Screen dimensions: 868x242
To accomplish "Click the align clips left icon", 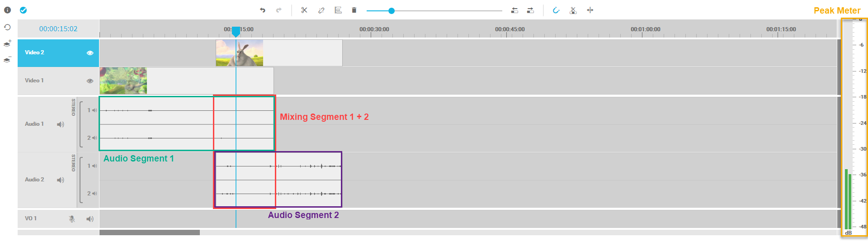I will (x=338, y=10).
